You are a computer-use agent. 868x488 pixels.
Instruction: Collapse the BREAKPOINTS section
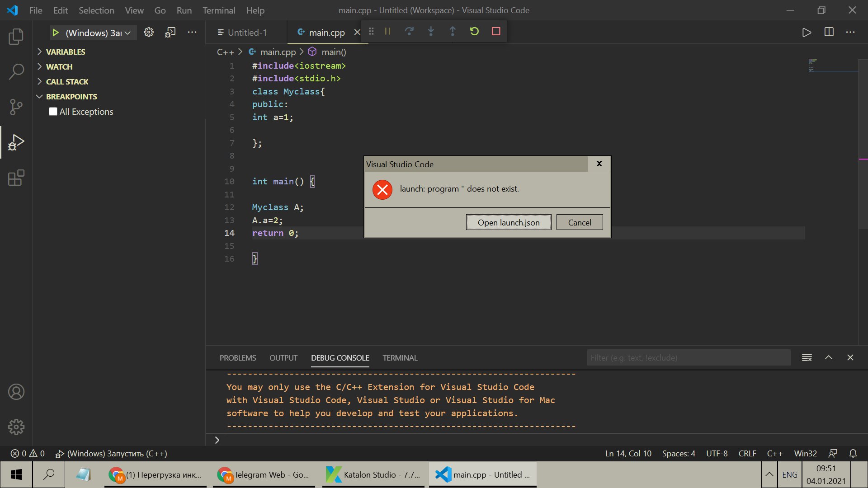point(71,97)
